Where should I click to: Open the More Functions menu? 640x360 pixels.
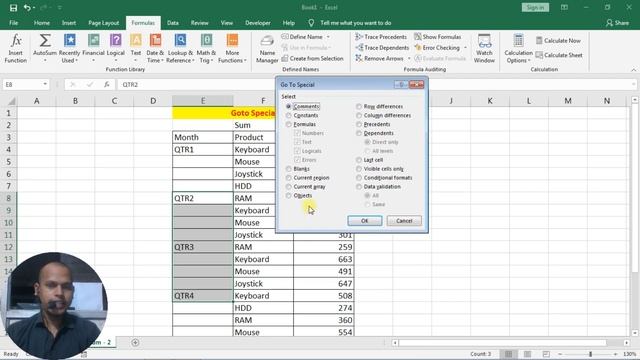[x=232, y=48]
